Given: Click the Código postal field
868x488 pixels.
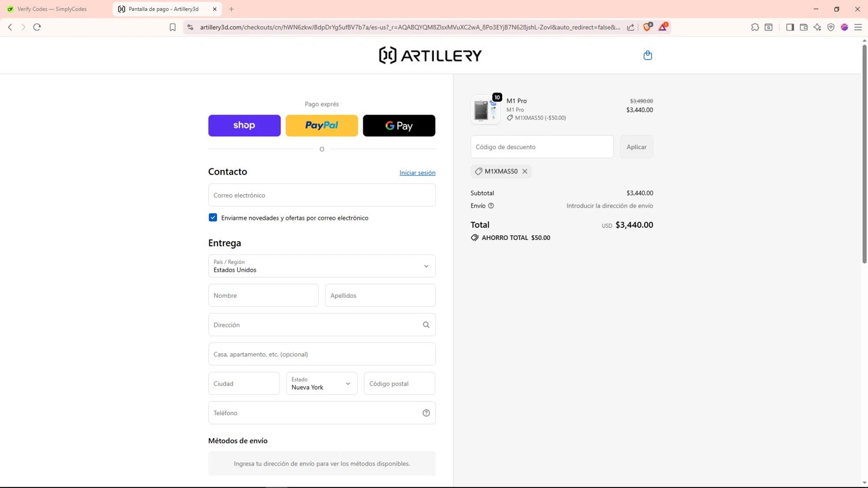Looking at the screenshot, I should (400, 383).
